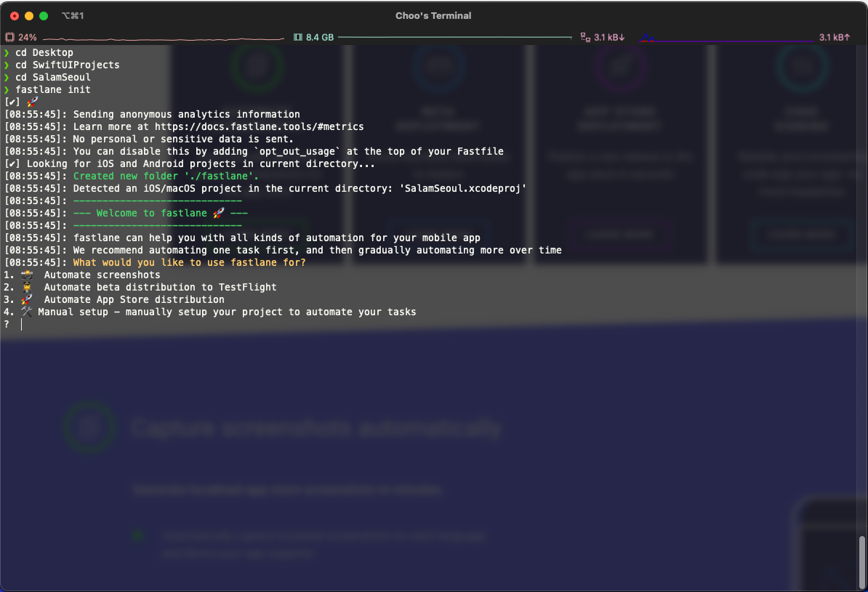This screenshot has height=592, width=868.
Task: Click the memory icon next to 8.4 GB
Action: tap(298, 37)
